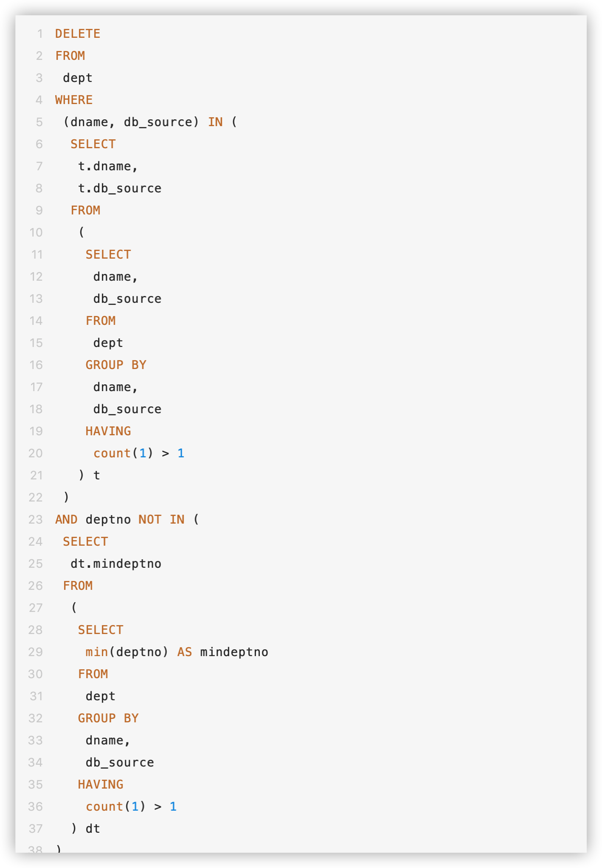Click the AS keyword before mindeptno
Screen dimensions: 602x868
tap(185, 652)
